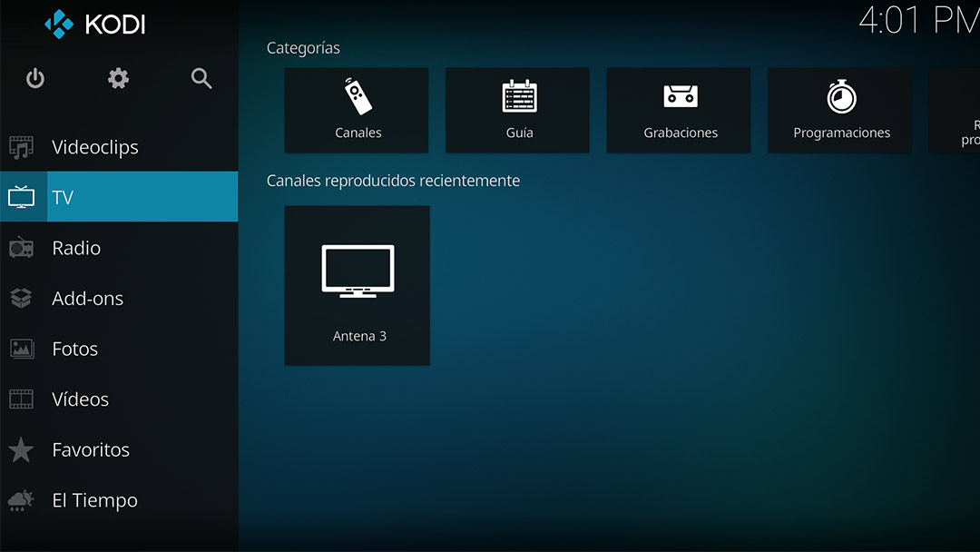The height and width of the screenshot is (552, 980).
Task: Click the weather cloud icon beside El Tiempo
Action: 21,500
